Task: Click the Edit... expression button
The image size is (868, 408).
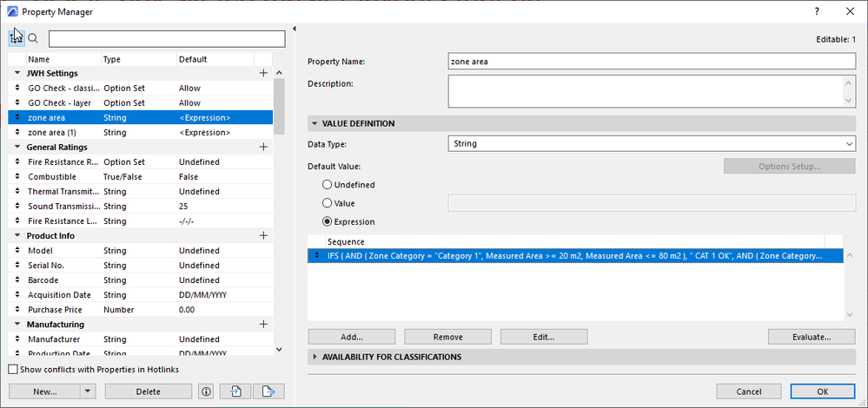Action: click(544, 337)
